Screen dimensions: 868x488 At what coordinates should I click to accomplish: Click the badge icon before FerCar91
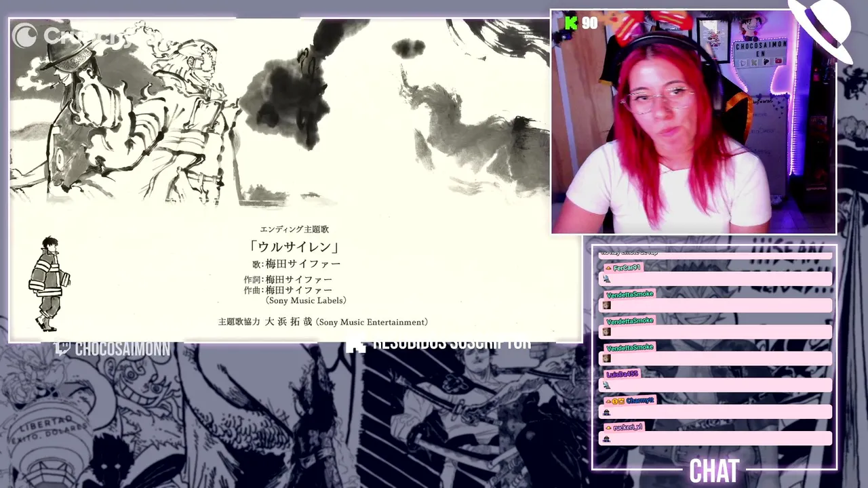pos(608,268)
